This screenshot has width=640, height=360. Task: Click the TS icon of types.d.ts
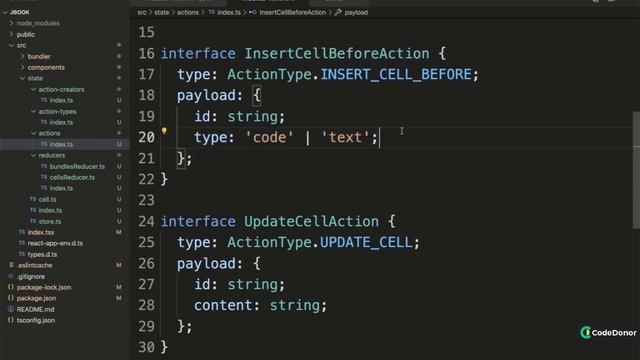pyautogui.click(x=22, y=254)
